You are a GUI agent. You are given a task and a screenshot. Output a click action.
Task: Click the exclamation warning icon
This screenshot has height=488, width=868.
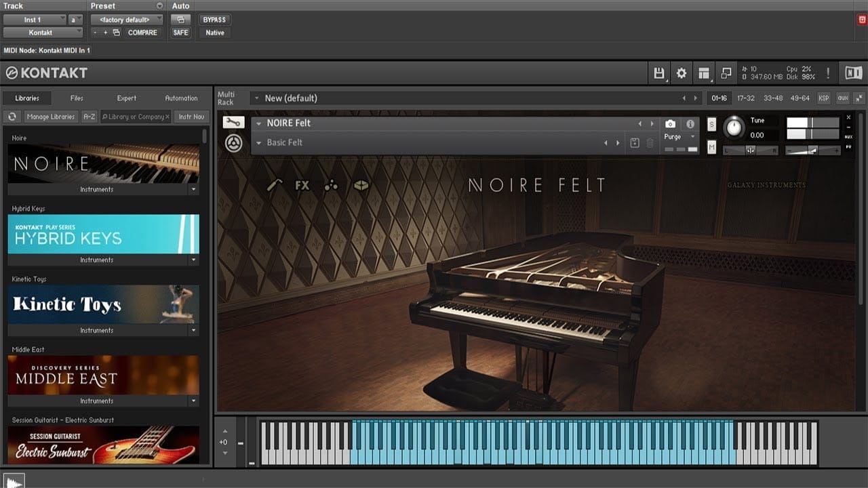[827, 73]
